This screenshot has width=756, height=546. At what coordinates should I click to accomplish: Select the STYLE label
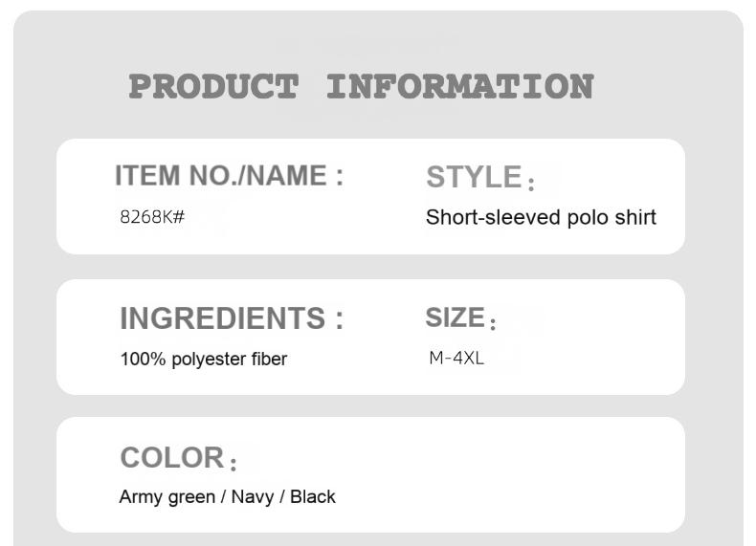[474, 177]
